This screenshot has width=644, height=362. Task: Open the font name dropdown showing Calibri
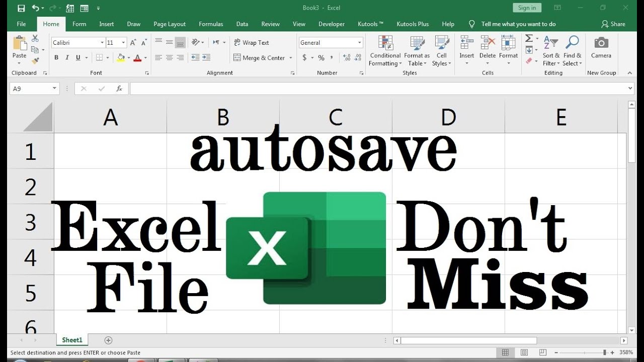pyautogui.click(x=103, y=43)
